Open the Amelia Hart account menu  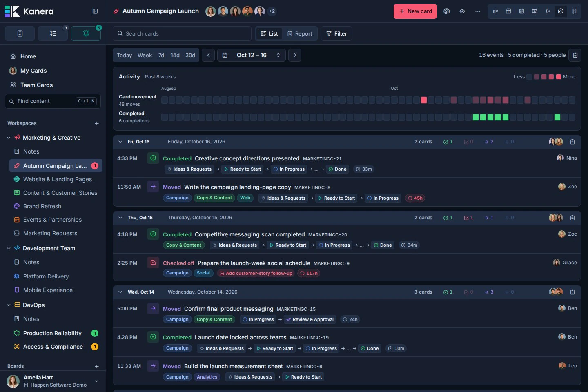coord(53,381)
